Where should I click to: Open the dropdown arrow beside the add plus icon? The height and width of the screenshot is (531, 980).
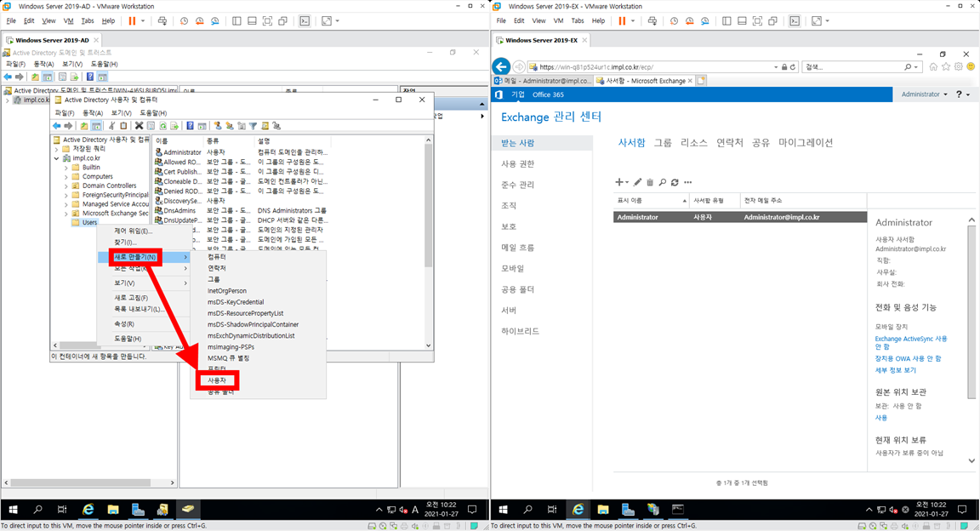click(x=627, y=183)
